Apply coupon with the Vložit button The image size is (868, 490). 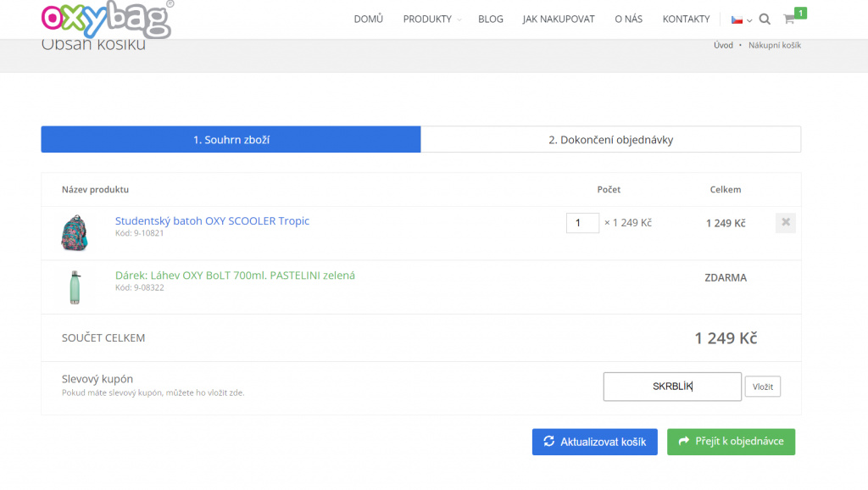pos(763,387)
